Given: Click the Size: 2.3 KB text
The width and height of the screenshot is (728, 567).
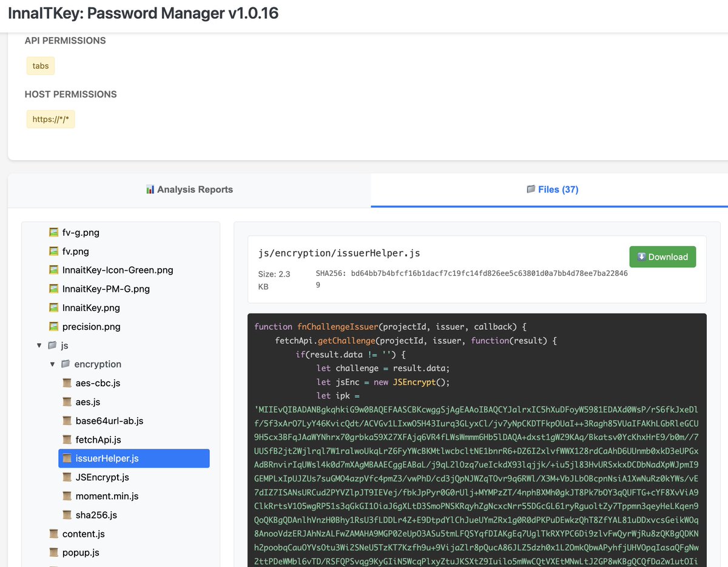Looking at the screenshot, I should tap(274, 280).
